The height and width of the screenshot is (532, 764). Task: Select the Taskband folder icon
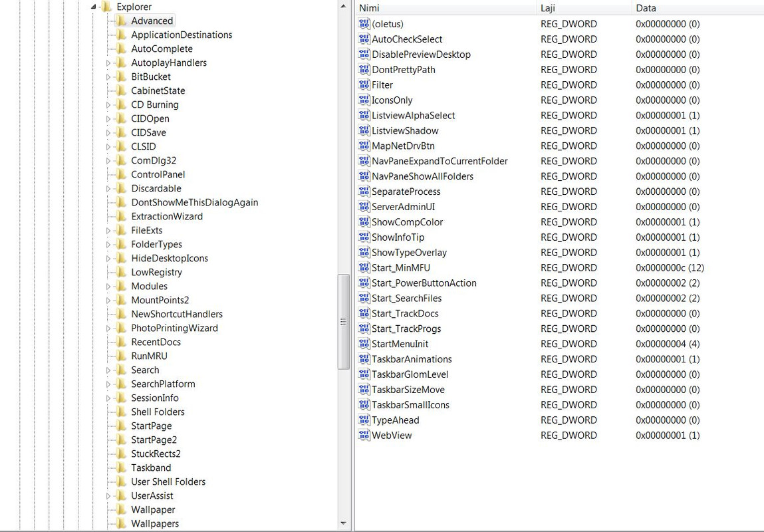pos(121,467)
